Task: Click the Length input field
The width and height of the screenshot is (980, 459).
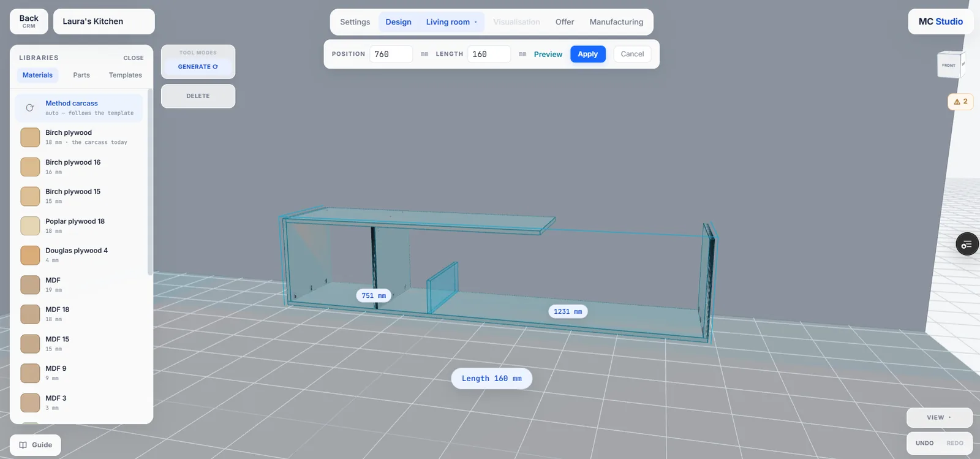Action: tap(489, 54)
